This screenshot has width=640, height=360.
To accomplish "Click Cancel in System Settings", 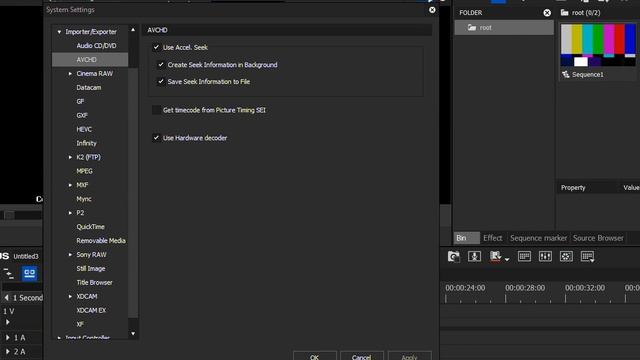I will [x=362, y=356].
